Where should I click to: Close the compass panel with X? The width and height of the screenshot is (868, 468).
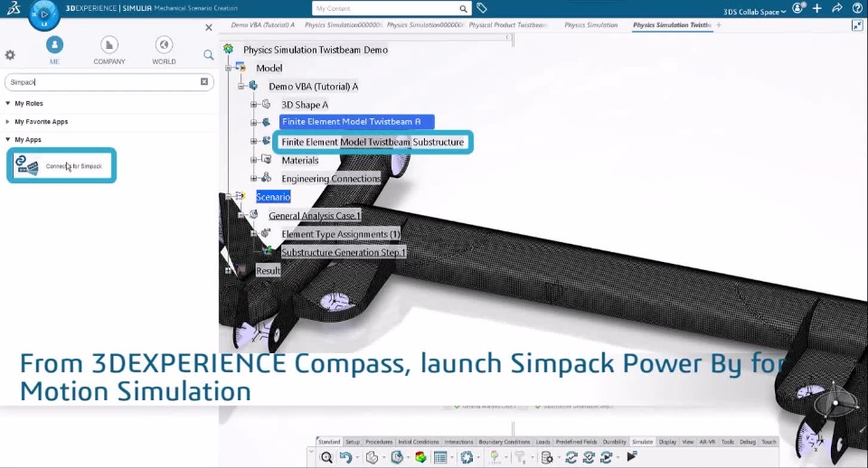[209, 27]
